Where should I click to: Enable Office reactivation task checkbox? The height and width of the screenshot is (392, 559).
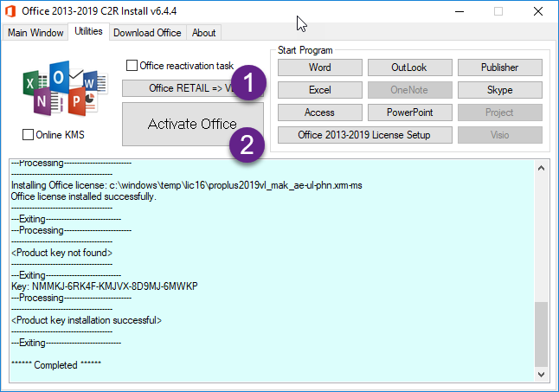[132, 66]
